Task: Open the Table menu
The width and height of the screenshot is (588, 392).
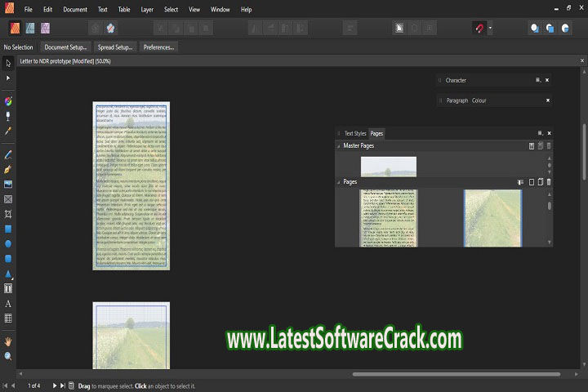Action: click(124, 9)
